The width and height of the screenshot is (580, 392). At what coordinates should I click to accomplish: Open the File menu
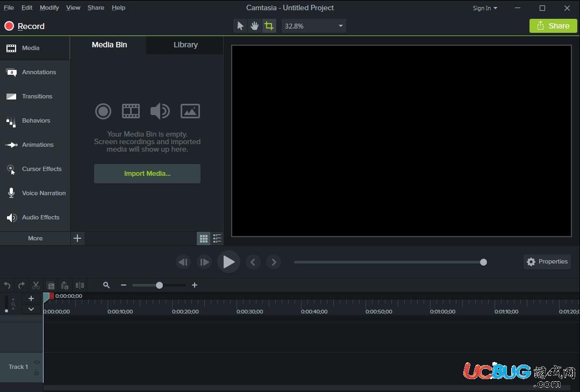9,8
